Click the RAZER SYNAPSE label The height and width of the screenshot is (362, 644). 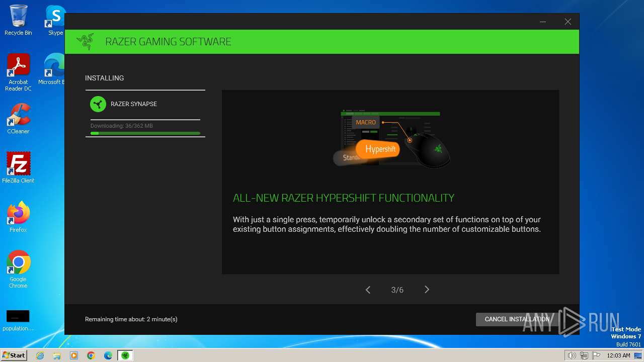[134, 104]
